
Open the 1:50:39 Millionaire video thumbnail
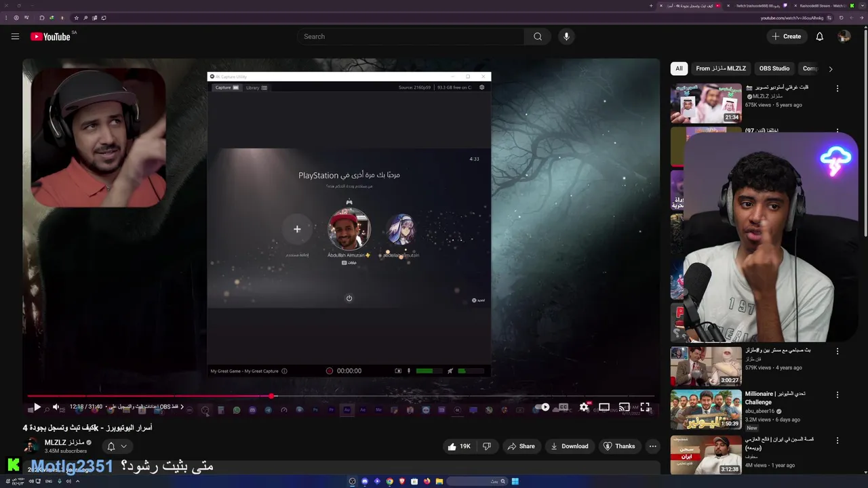(706, 409)
